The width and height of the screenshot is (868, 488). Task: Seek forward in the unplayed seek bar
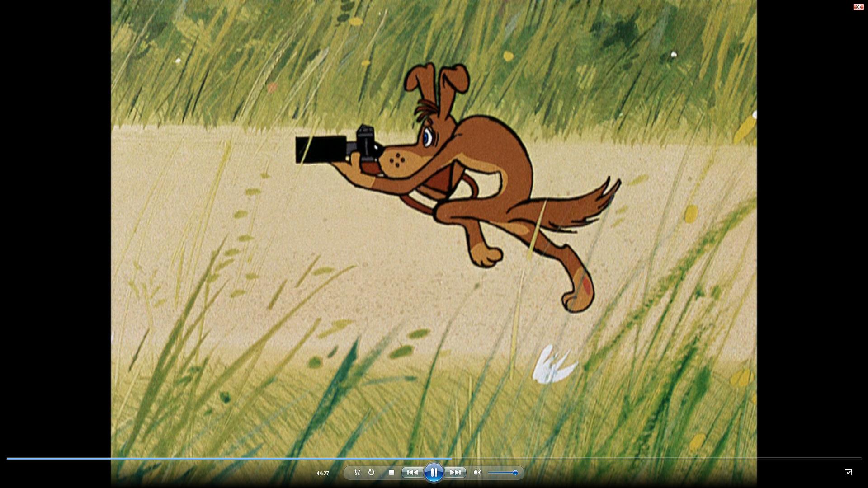pyautogui.click(x=656, y=459)
